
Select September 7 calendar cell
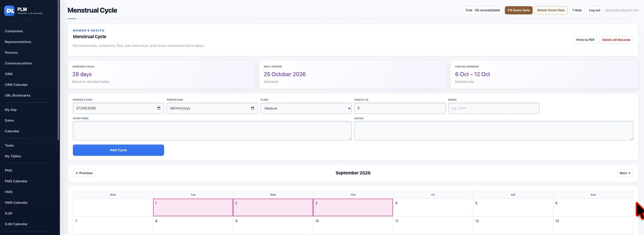click(x=113, y=225)
